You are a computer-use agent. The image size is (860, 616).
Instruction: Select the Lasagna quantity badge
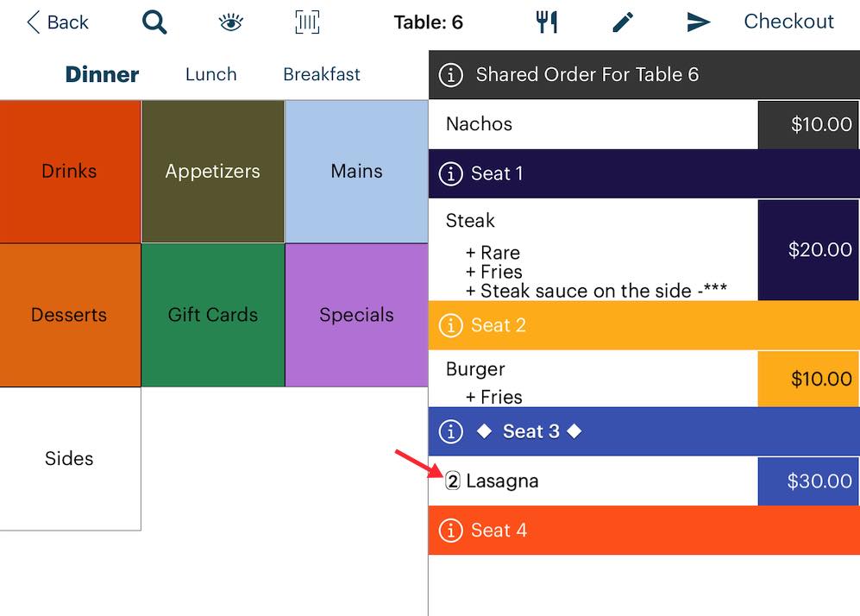[453, 481]
